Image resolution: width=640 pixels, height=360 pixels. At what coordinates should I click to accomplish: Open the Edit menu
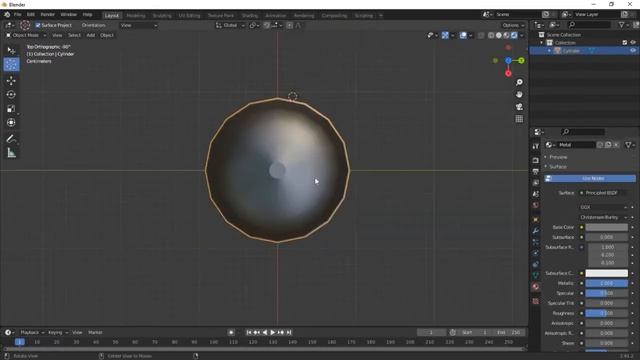point(31,15)
